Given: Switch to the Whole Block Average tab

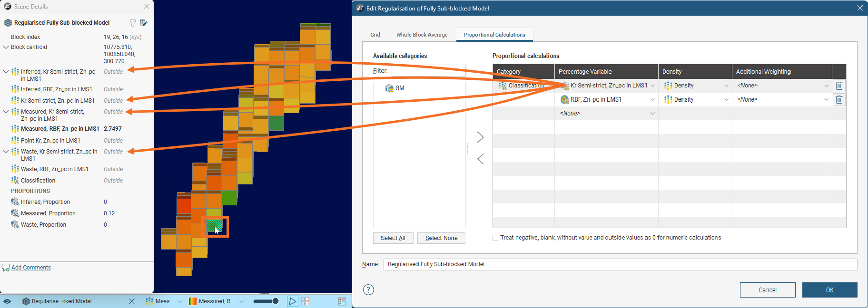Looking at the screenshot, I should click(x=422, y=35).
